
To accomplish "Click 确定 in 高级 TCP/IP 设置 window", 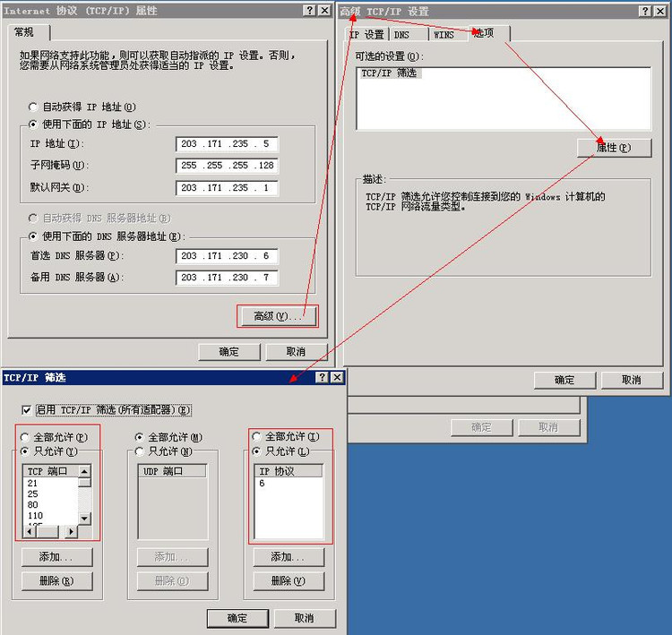I will point(564,380).
